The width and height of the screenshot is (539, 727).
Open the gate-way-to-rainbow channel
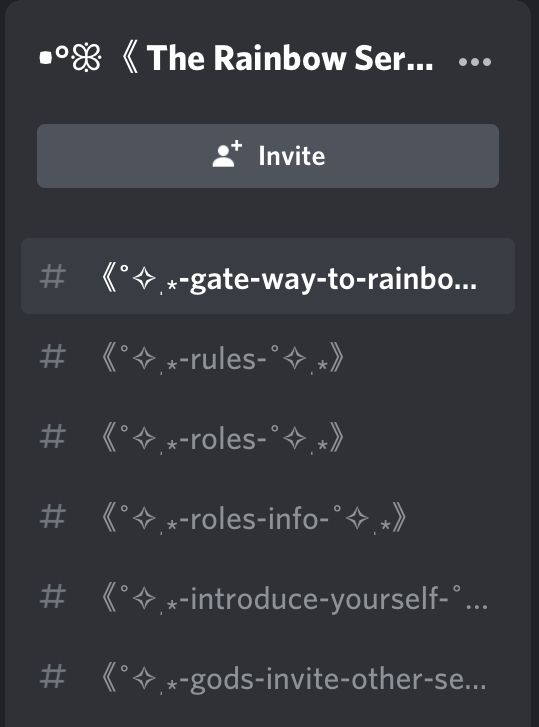(x=268, y=276)
